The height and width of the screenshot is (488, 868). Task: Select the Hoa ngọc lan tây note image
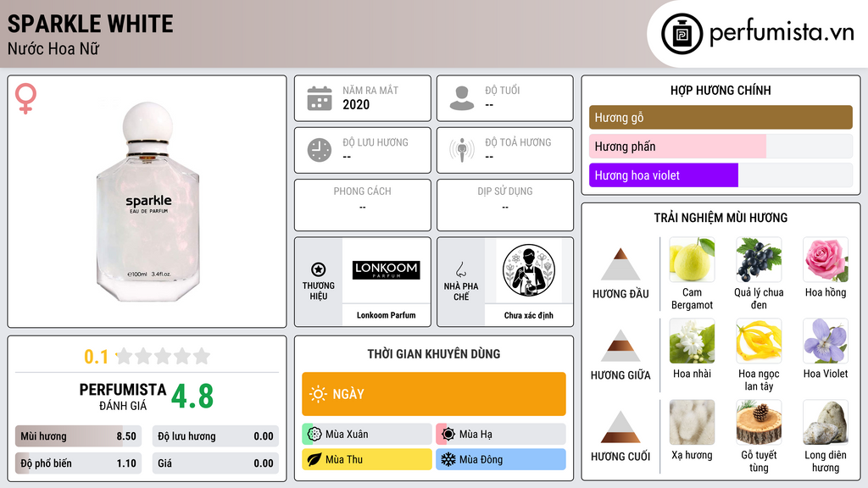pyautogui.click(x=759, y=341)
